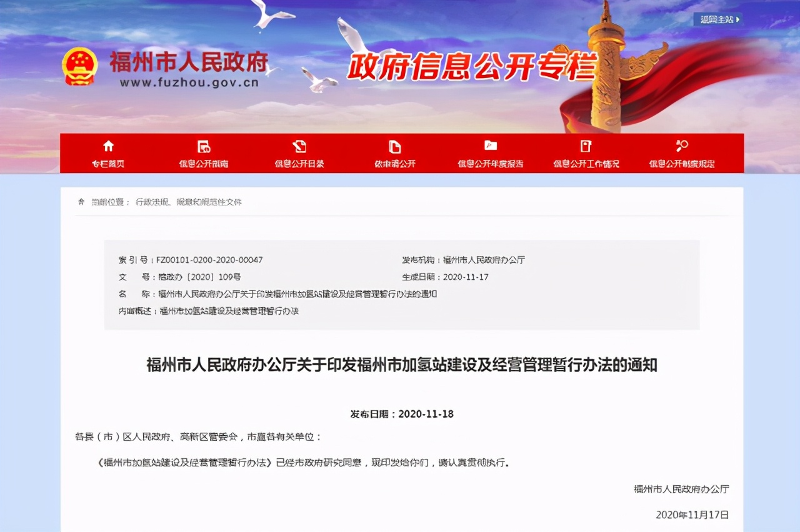Open the 信息公开工作情况 menu item
800x532 pixels.
coord(586,164)
